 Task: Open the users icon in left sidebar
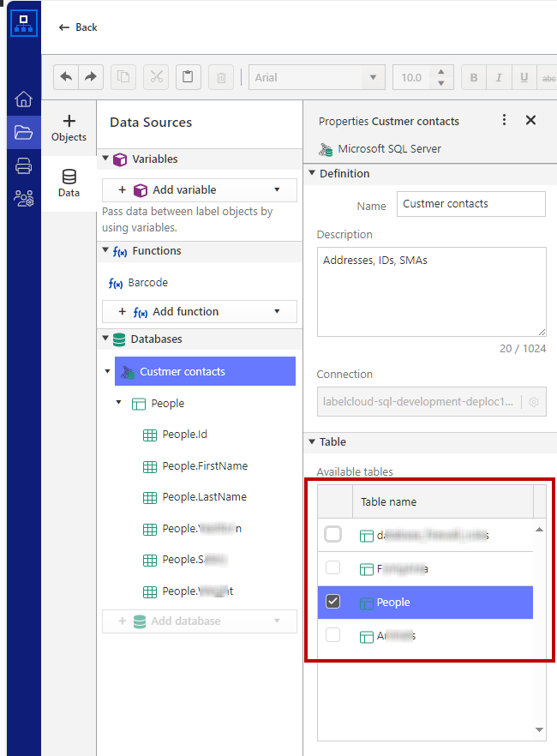23,199
